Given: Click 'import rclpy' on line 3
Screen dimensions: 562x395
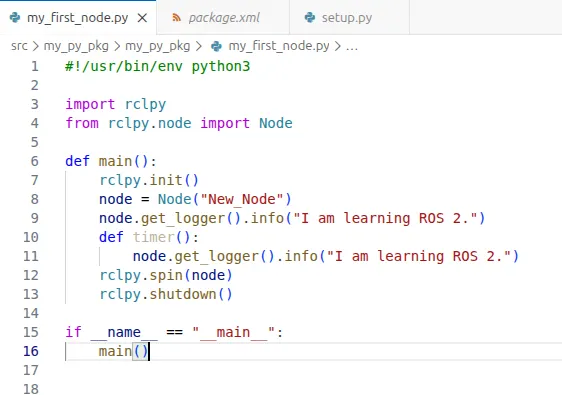Looking at the screenshot, I should tap(116, 104).
